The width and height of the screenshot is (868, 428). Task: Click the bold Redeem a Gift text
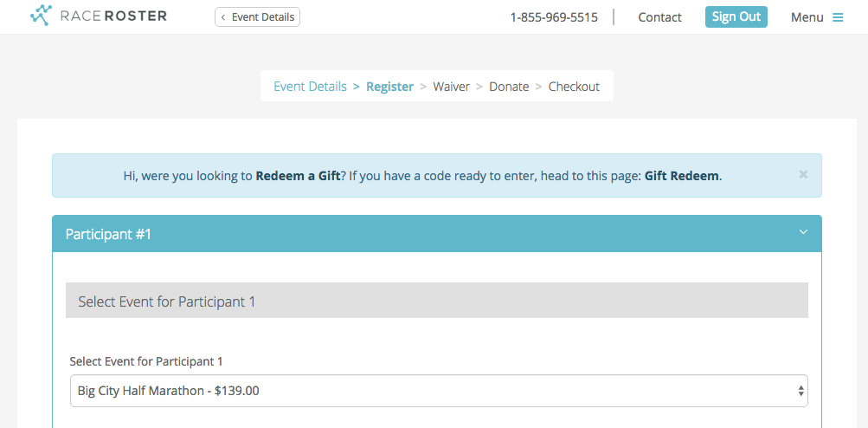click(x=298, y=176)
